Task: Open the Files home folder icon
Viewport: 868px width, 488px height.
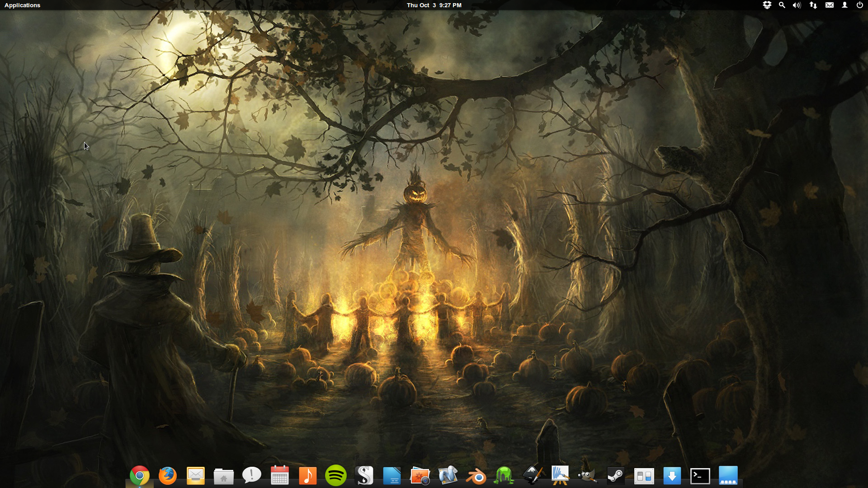Action: point(224,476)
